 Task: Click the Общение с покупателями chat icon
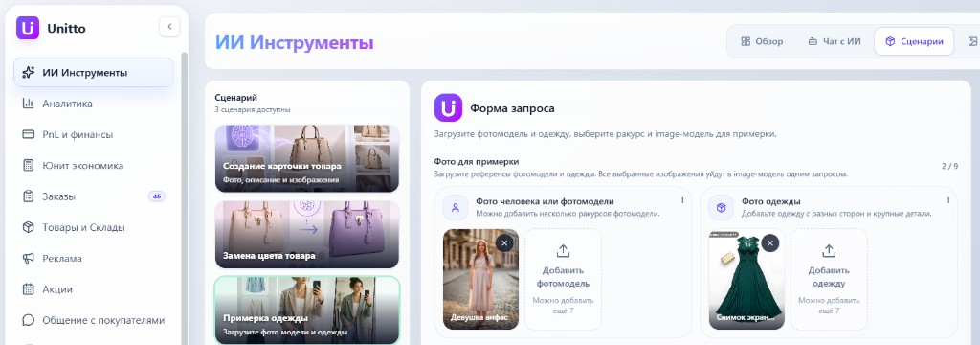click(28, 321)
